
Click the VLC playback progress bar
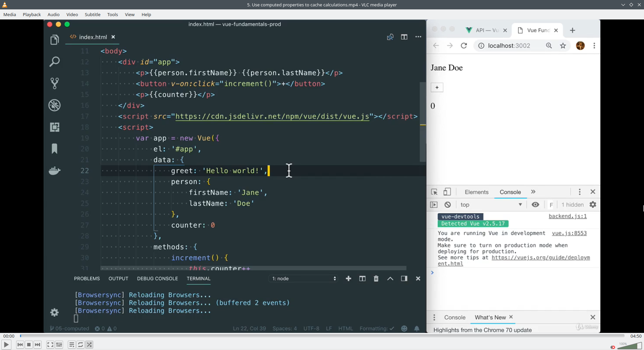[x=322, y=336]
